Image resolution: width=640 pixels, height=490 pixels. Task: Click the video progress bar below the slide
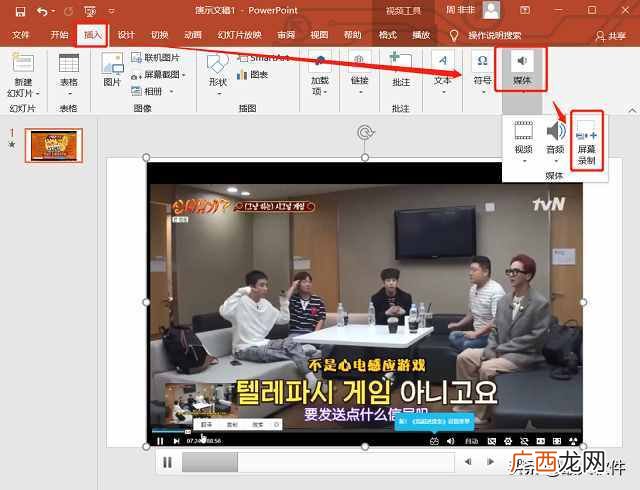tap(318, 462)
